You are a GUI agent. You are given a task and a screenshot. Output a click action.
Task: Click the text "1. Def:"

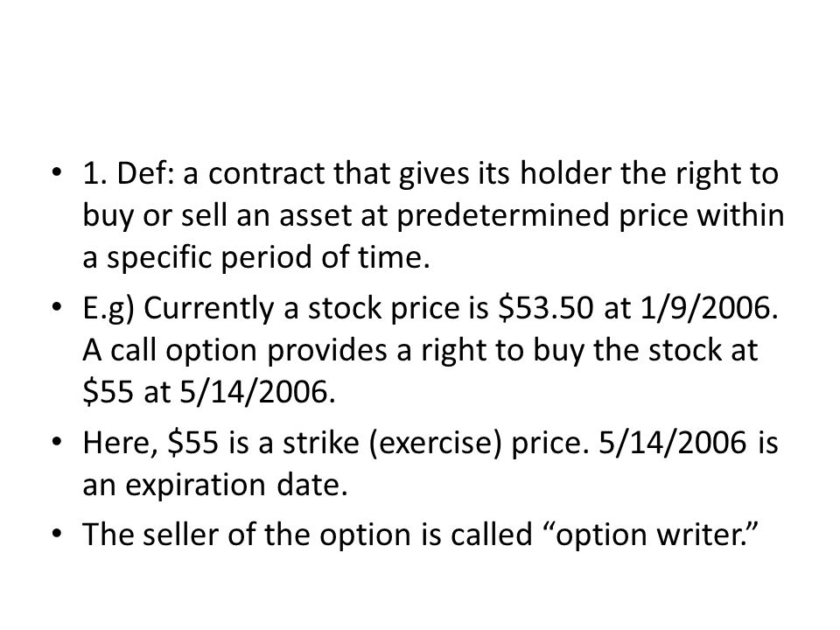(129, 173)
